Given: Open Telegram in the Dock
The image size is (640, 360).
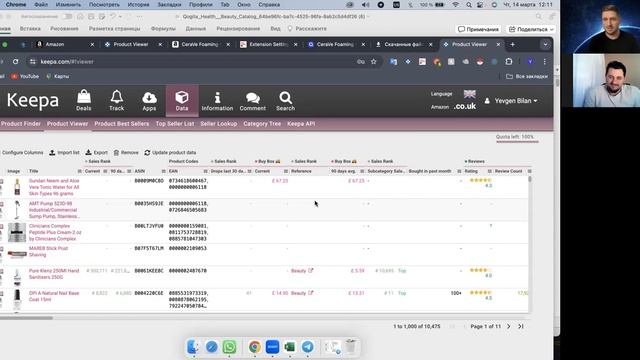Looking at the screenshot, I should (x=308, y=347).
